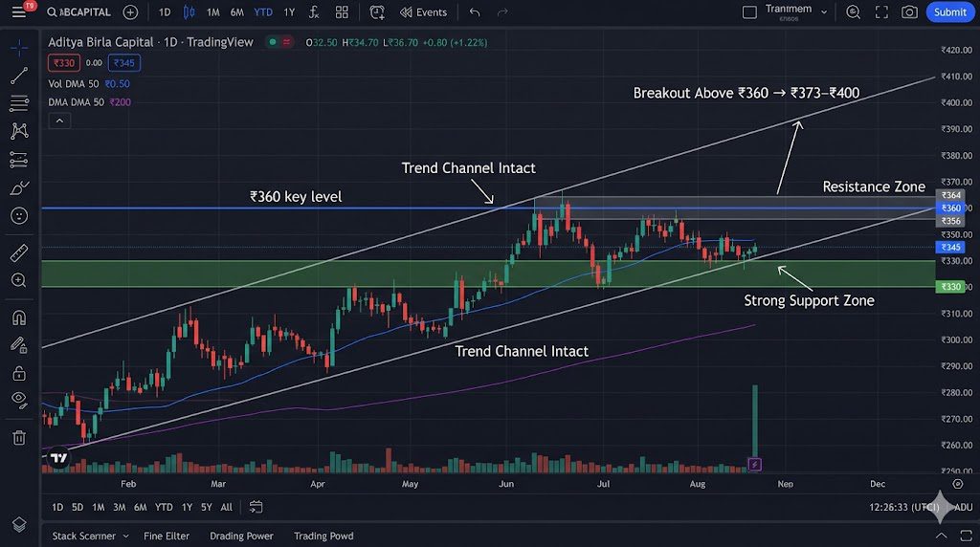The height and width of the screenshot is (547, 980).
Task: Maximize the bottom panel
Action: coord(966,536)
